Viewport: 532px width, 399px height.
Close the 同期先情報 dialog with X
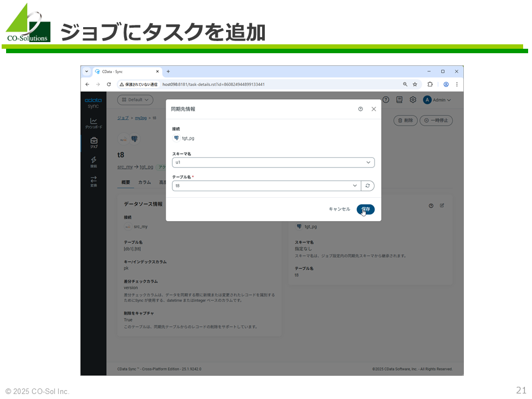coord(374,109)
